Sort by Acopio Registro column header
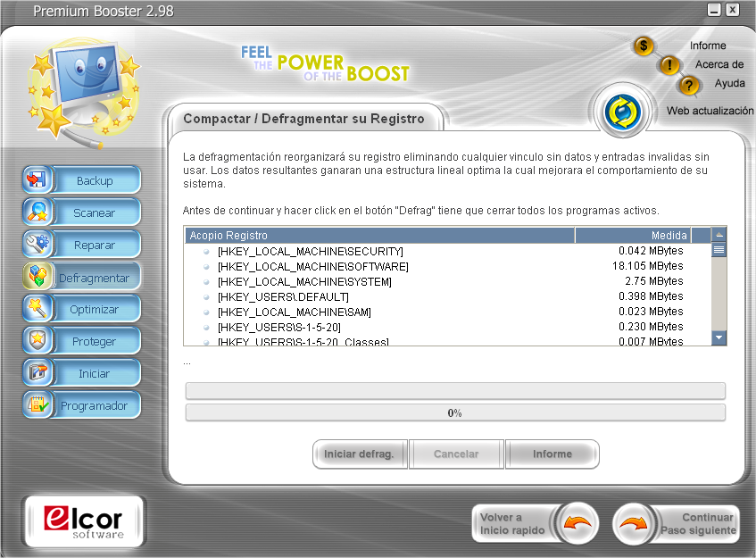The height and width of the screenshot is (558, 756). coord(380,236)
